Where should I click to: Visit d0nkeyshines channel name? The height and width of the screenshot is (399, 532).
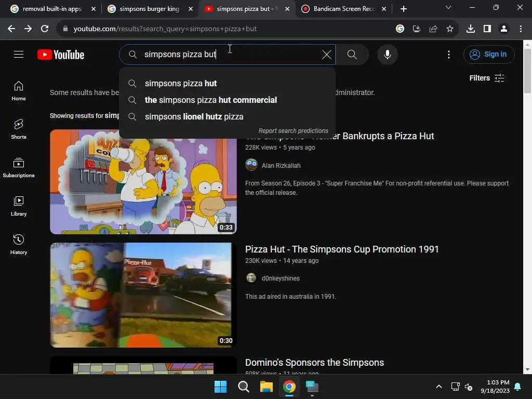(281, 278)
